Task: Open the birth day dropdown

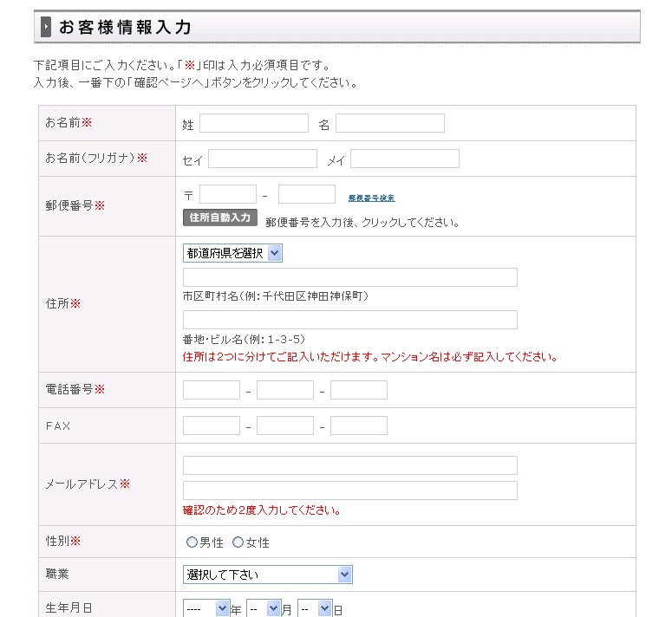Action: click(x=315, y=609)
